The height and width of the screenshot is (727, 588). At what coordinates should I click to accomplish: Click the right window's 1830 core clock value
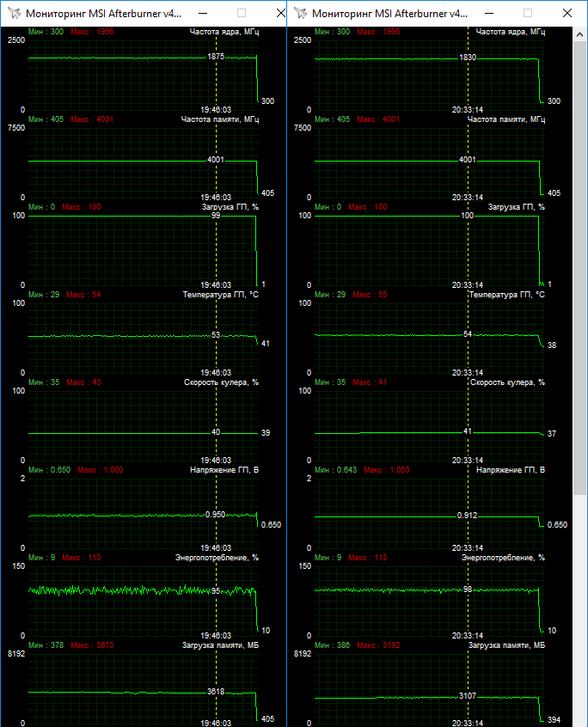[468, 58]
